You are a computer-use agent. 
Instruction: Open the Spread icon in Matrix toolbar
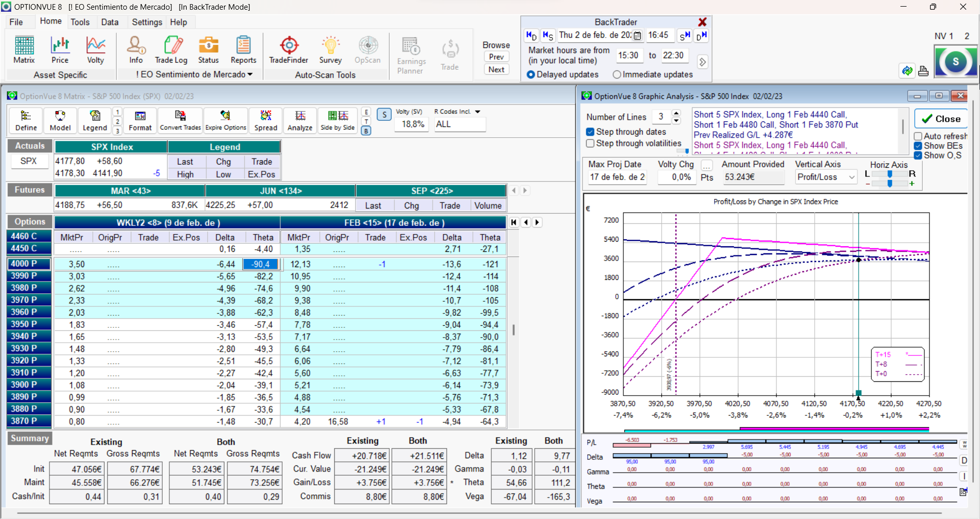266,121
